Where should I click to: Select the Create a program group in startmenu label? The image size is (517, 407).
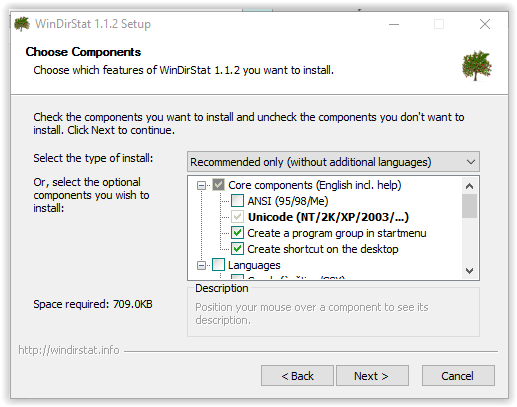tap(337, 233)
